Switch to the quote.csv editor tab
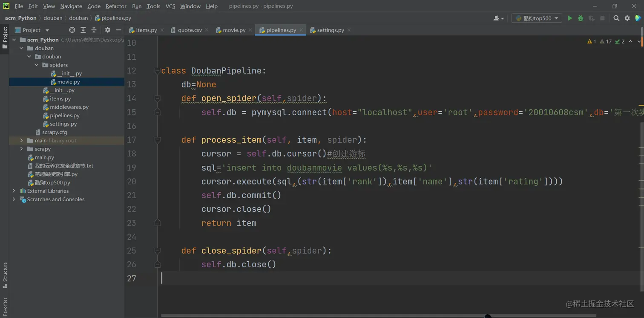 point(190,30)
